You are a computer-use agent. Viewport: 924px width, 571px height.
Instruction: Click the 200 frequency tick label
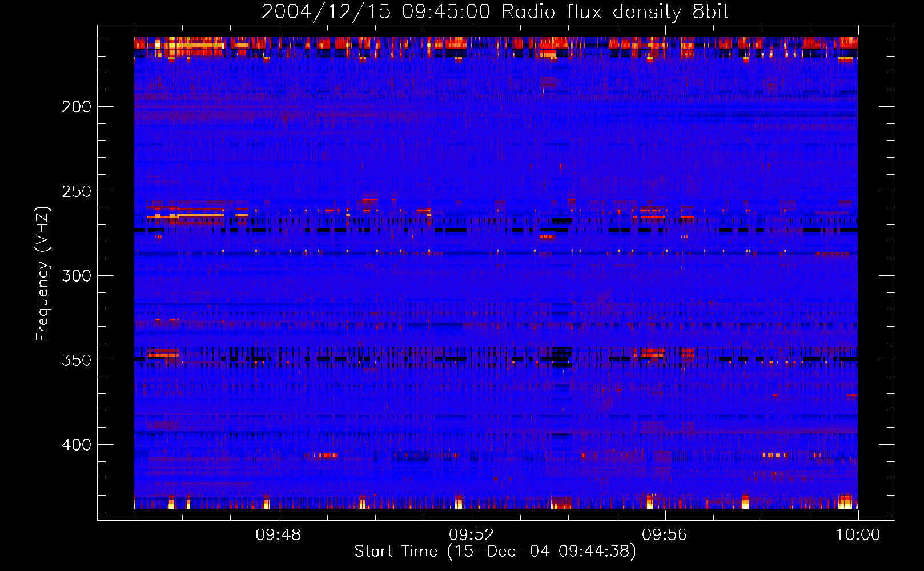coord(77,107)
